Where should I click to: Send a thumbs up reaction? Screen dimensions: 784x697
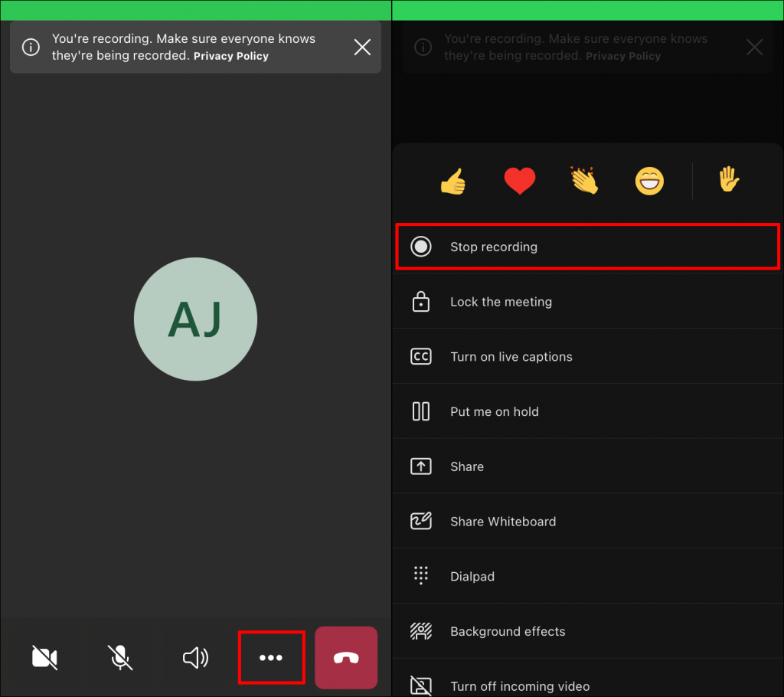point(452,181)
